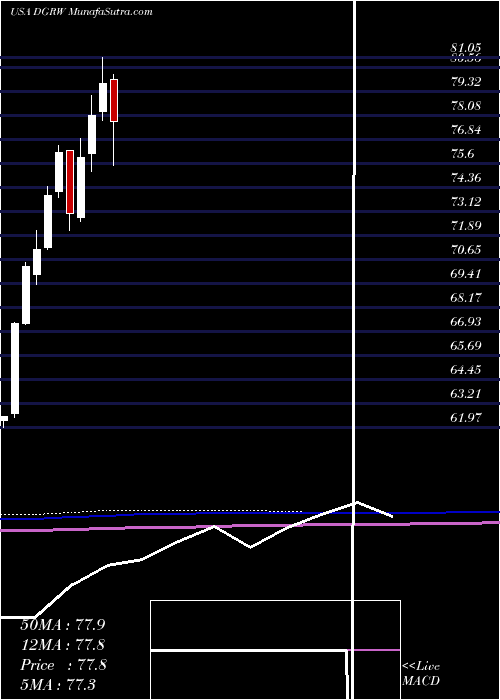Click the 'Price : 77.8' readout
Viewport: 500px width, 700px height.
pyautogui.click(x=62, y=665)
